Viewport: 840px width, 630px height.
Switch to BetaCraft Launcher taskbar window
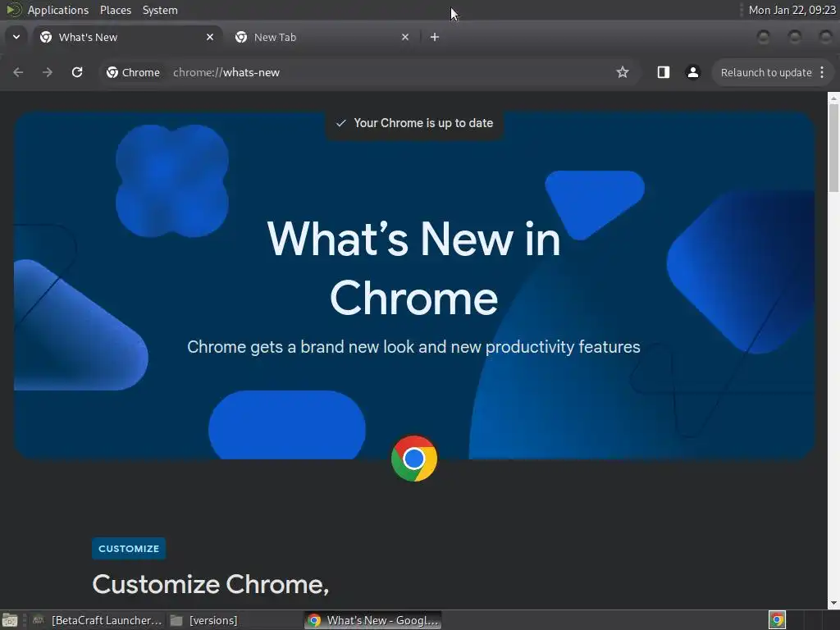click(98, 620)
